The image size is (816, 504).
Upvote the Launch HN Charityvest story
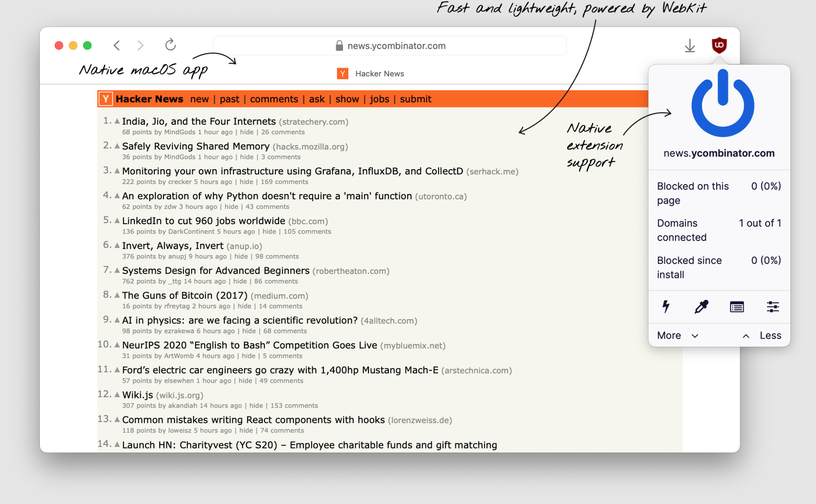(117, 444)
